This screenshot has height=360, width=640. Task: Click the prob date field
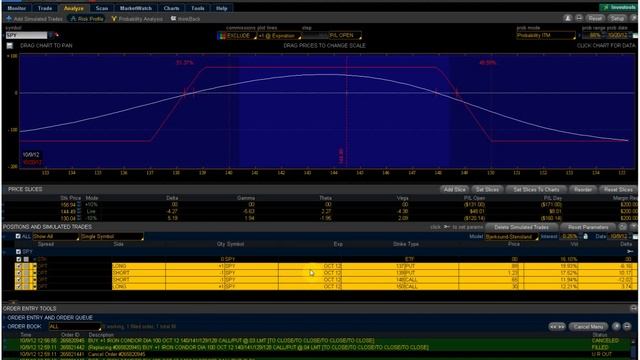tap(618, 36)
